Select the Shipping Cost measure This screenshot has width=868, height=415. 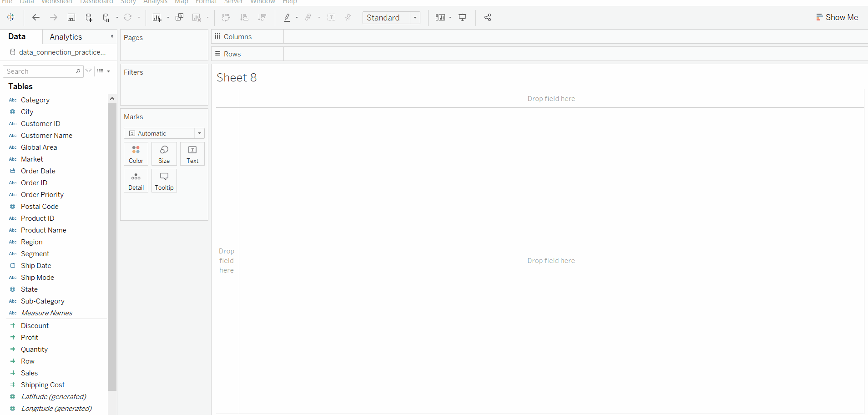tap(42, 385)
